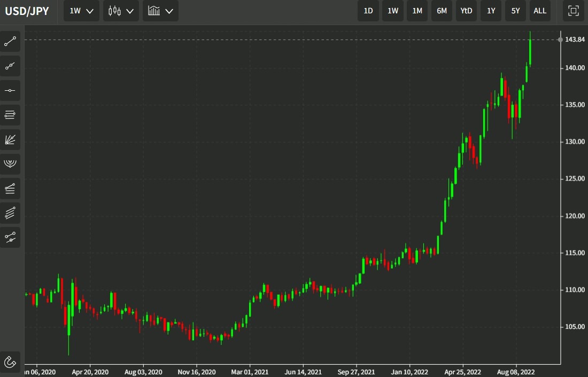The image size is (588, 377).
Task: Select the extended ray line tool
Action: pos(10,66)
